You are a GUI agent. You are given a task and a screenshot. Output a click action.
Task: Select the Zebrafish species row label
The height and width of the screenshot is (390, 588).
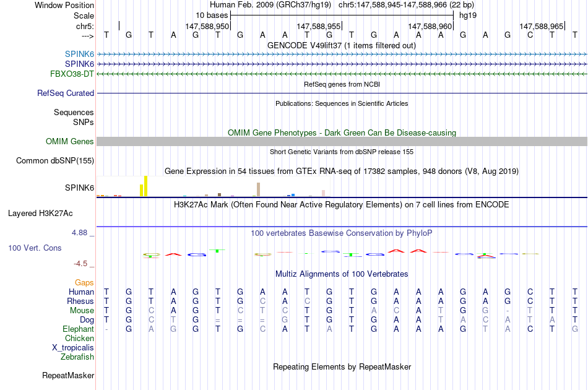[x=77, y=357]
